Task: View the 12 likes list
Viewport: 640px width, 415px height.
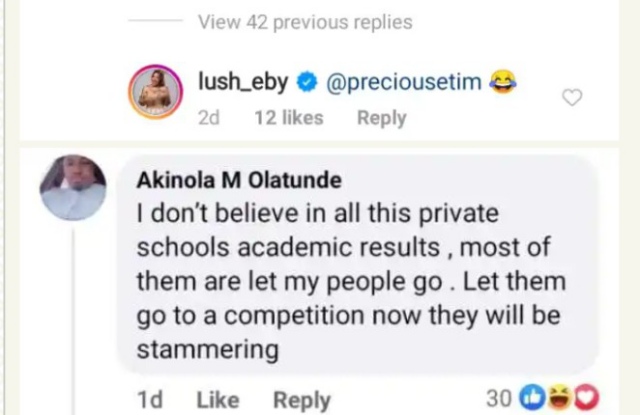Action: pyautogui.click(x=289, y=118)
